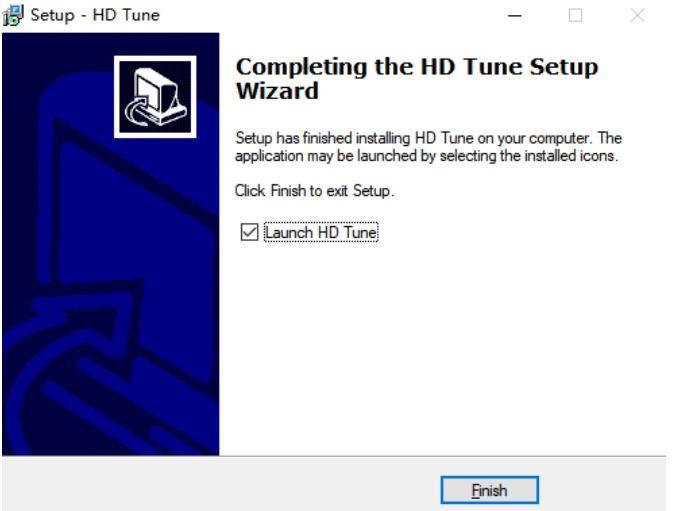Close the Setup window with X
The height and width of the screenshot is (511, 673).
tap(637, 15)
